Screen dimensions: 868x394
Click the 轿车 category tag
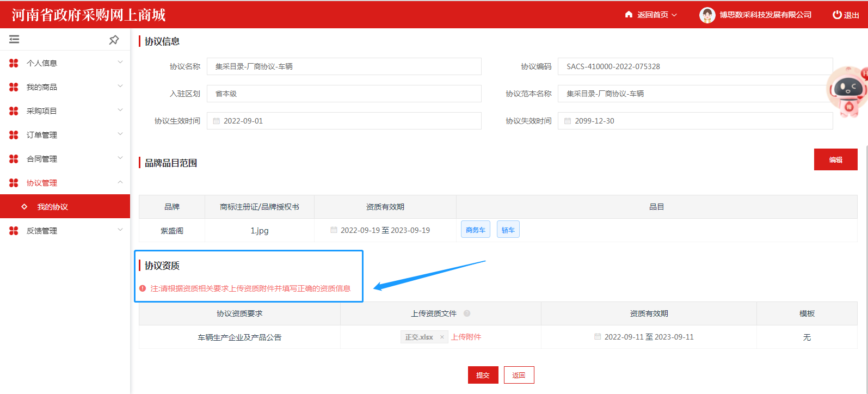click(x=508, y=230)
